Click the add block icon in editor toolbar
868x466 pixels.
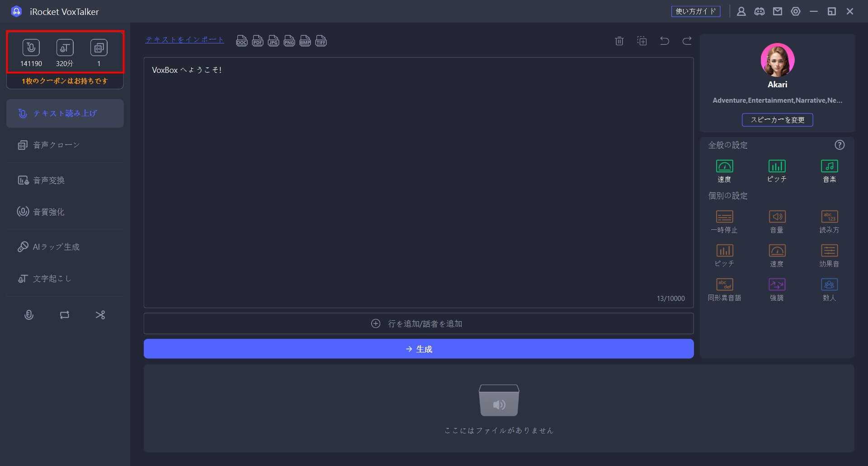click(642, 41)
